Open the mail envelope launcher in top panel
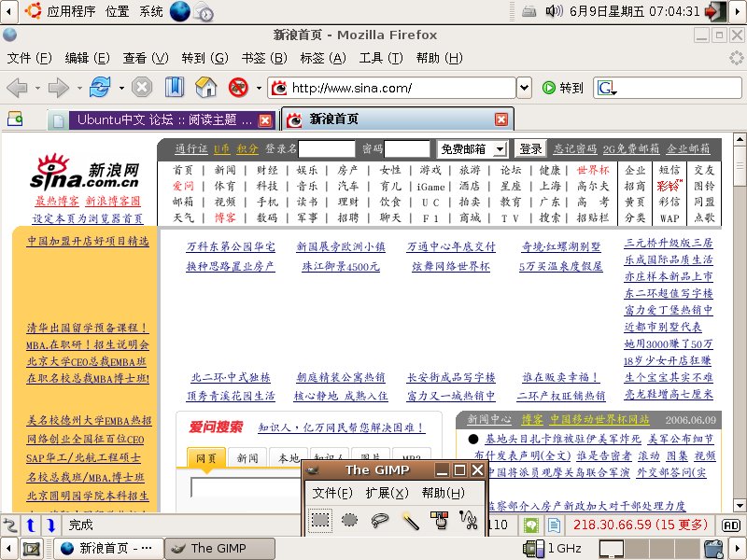The image size is (747, 560). (x=204, y=12)
